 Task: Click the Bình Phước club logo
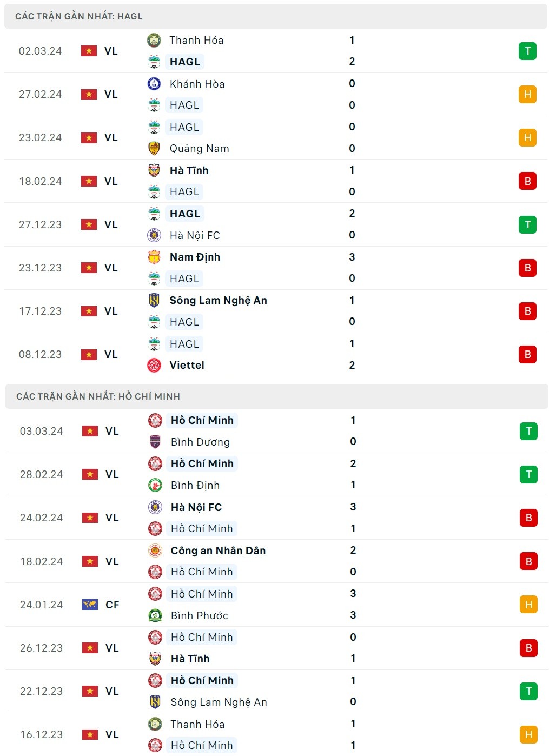pyautogui.click(x=155, y=615)
